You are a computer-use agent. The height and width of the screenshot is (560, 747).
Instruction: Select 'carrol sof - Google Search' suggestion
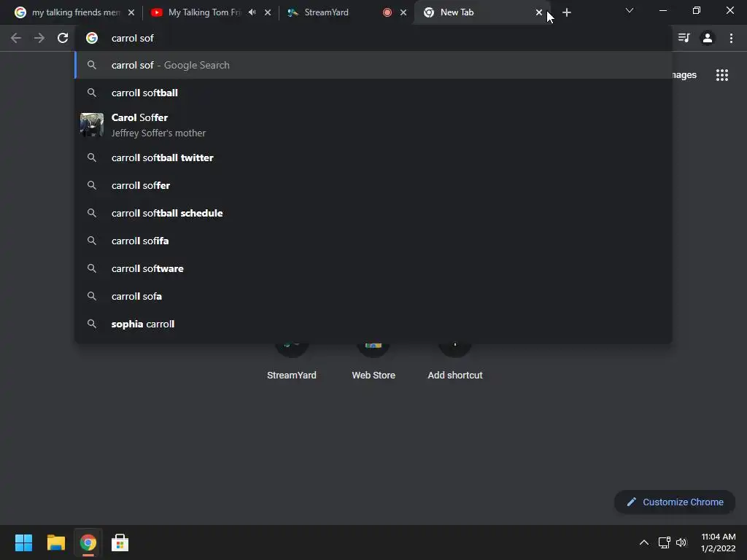(x=373, y=65)
